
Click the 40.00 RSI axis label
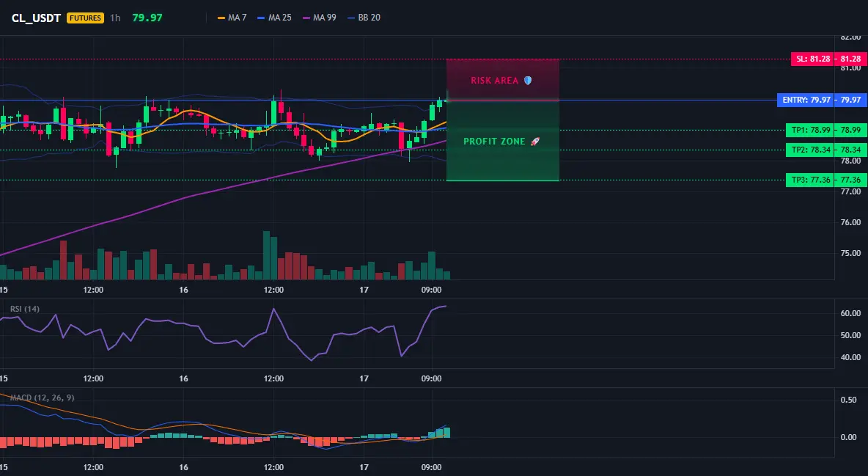850,357
